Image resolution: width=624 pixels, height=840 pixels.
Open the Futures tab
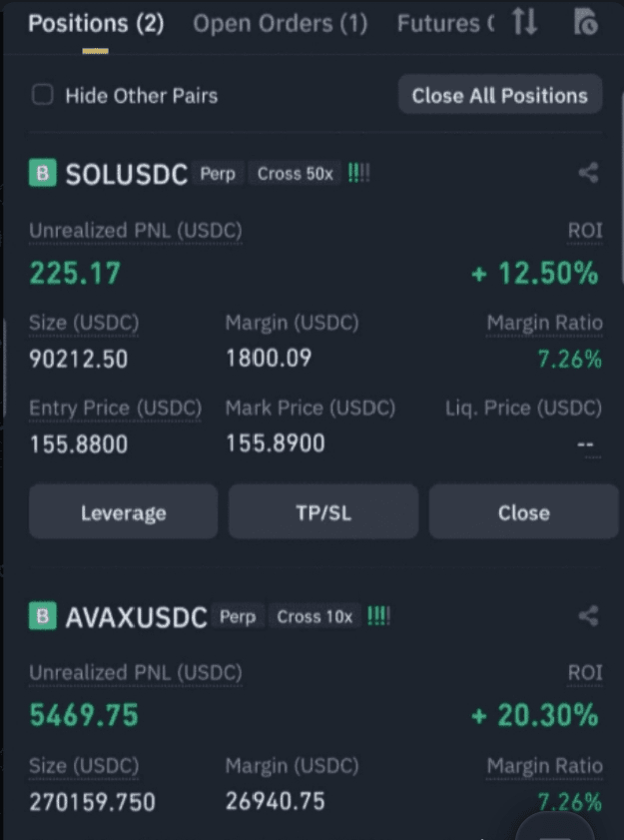click(444, 23)
